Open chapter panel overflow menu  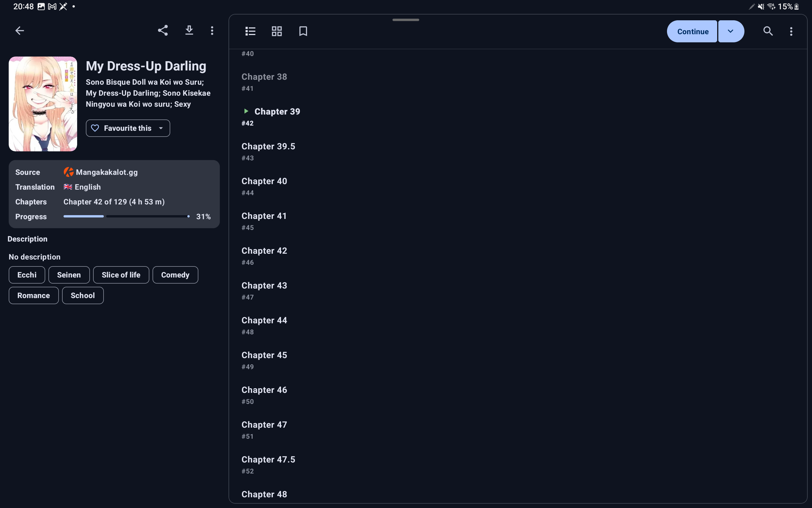[791, 32]
